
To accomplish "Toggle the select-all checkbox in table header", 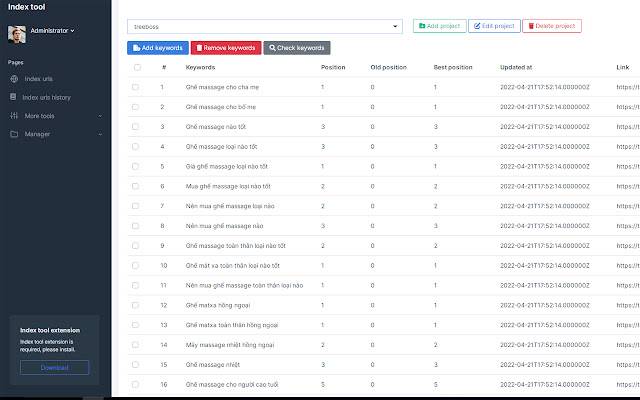I will [137, 67].
